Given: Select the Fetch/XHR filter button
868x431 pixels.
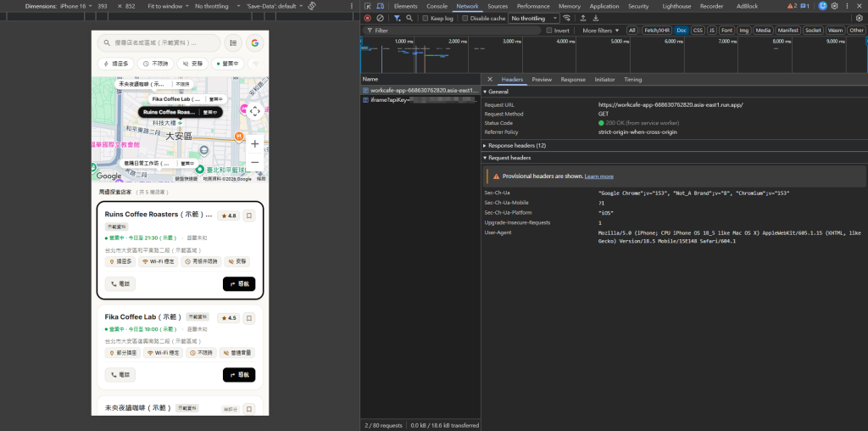Looking at the screenshot, I should (x=655, y=31).
